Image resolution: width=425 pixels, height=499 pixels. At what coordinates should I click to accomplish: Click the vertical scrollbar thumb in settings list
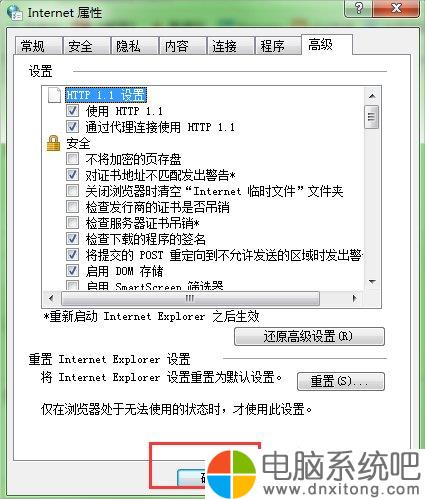tap(372, 117)
